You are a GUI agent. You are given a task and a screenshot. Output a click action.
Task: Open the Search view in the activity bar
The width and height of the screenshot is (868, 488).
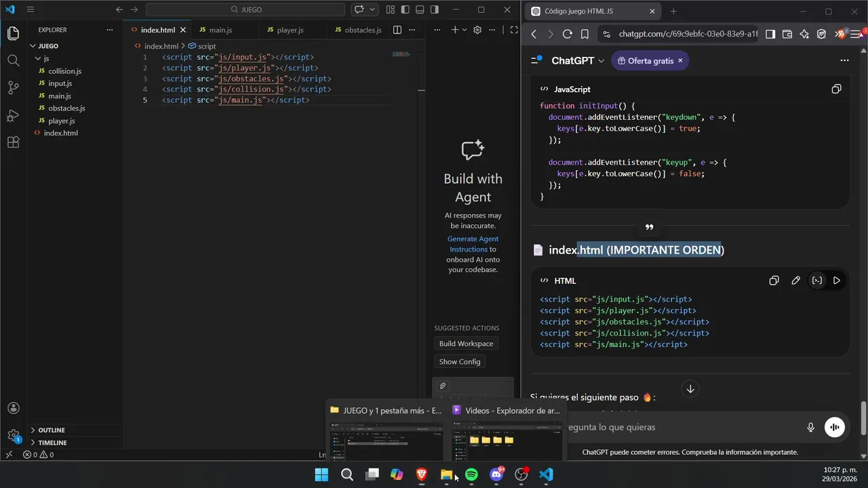pos(13,60)
